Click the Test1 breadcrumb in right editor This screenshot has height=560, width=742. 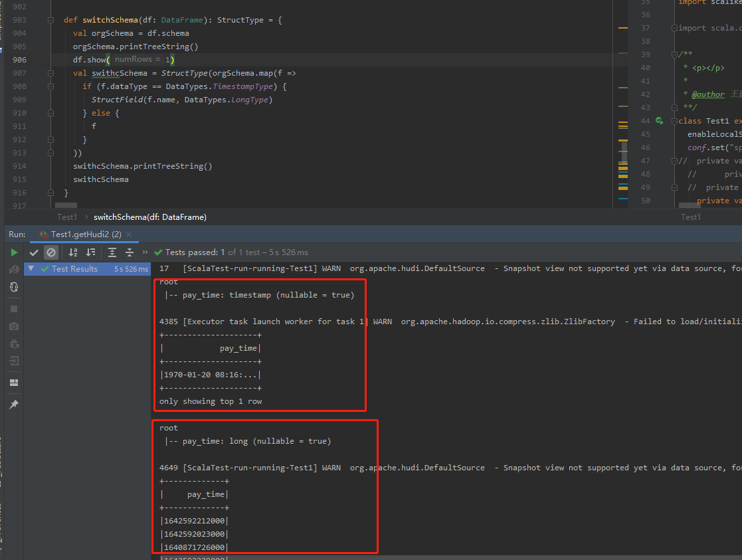point(690,217)
